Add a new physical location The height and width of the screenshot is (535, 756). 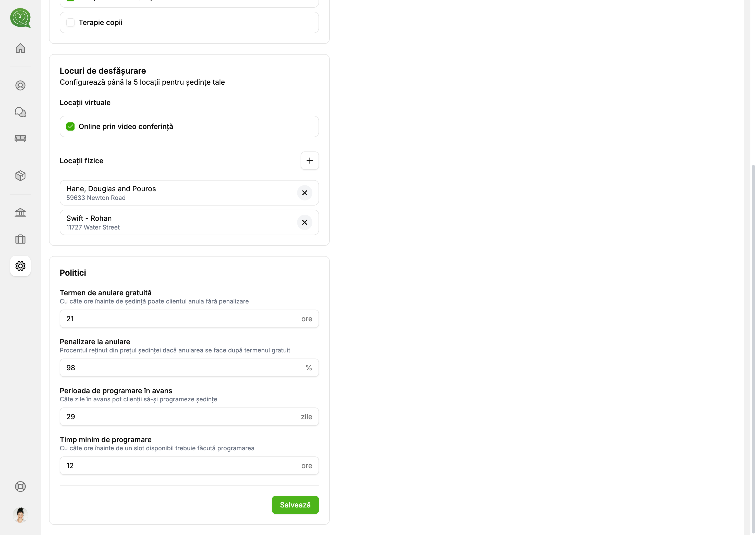click(x=310, y=161)
